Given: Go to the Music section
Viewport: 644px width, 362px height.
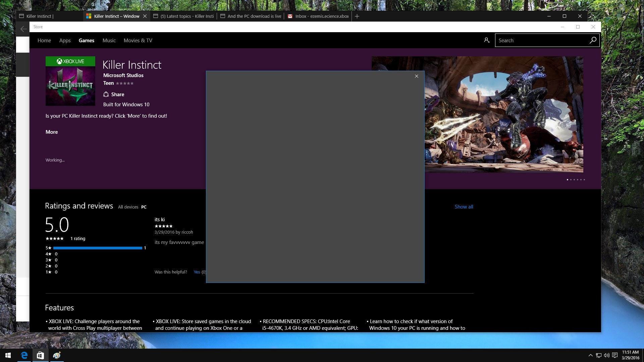Looking at the screenshot, I should (x=109, y=40).
